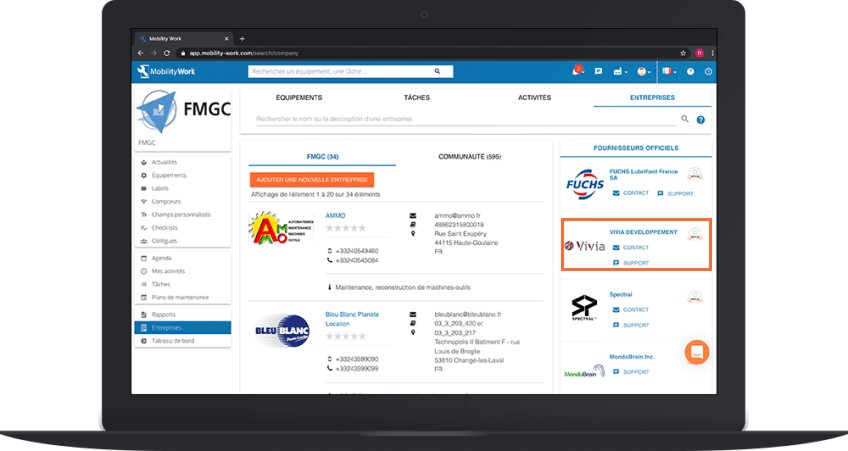Viewport: 848px width, 451px height.
Task: Rate Bleu Blanc using the star rating
Action: (x=346, y=336)
